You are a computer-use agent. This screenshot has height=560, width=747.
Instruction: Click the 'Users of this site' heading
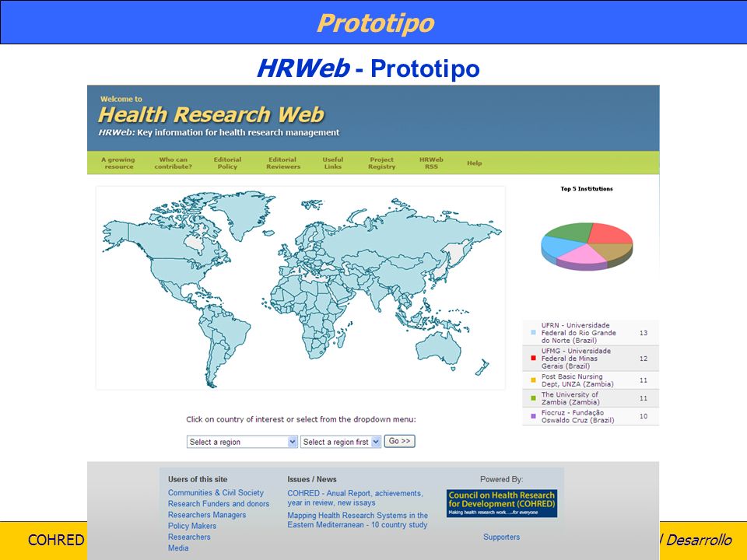(198, 480)
